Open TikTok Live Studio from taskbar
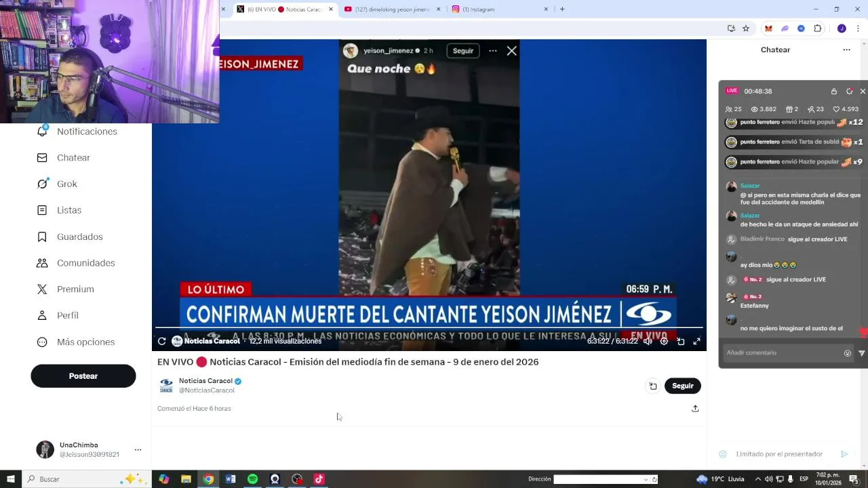Viewport: 868px width, 488px height. click(319, 479)
